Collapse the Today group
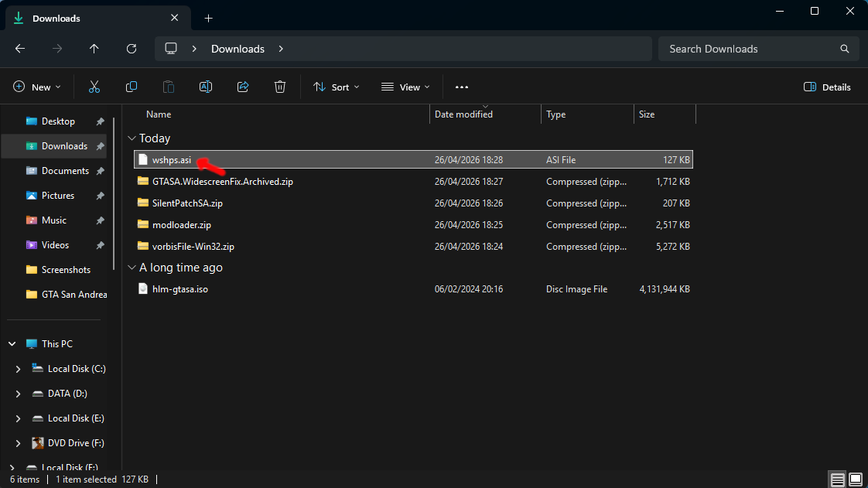 [x=132, y=138]
